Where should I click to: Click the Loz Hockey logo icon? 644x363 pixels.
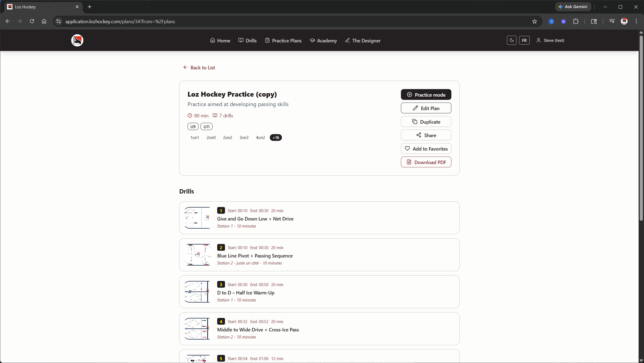click(77, 40)
